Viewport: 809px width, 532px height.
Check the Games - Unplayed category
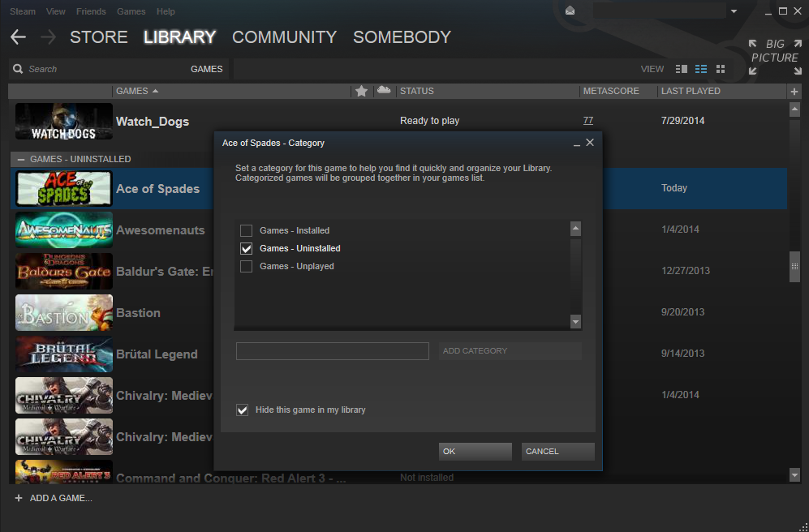(246, 266)
